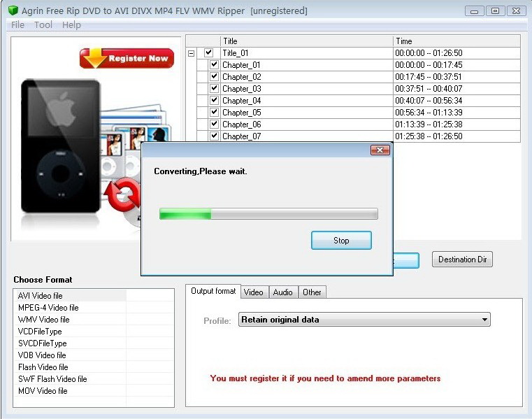Image resolution: width=532 pixels, height=419 pixels.
Task: Stop the conversion in progress
Action: pos(341,241)
